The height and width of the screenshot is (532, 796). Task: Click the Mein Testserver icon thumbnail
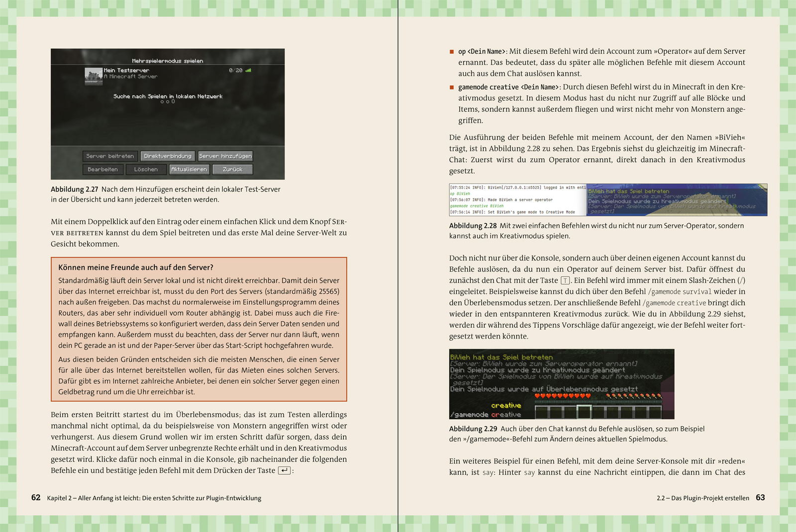[94, 76]
